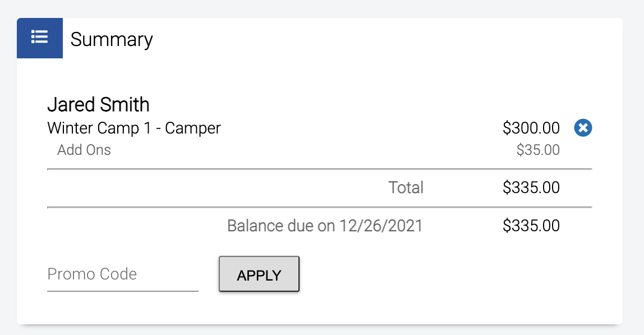
Task: Click the Winter Camp 1 - Camper line item
Action: [134, 129]
